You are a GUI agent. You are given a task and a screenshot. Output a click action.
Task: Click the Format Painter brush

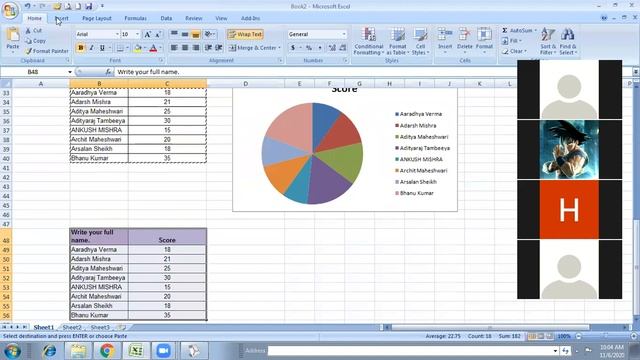[x=28, y=51]
